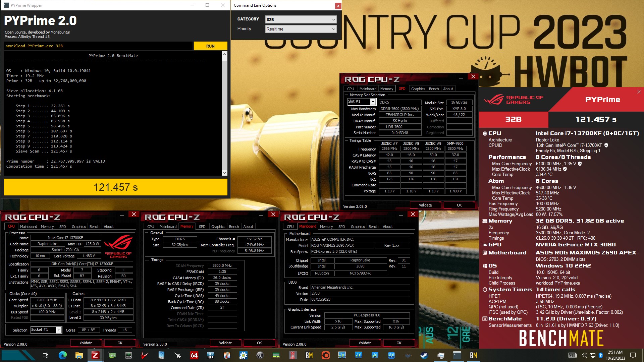The image size is (644, 362).
Task: Open the notification center
Action: pos(633,355)
